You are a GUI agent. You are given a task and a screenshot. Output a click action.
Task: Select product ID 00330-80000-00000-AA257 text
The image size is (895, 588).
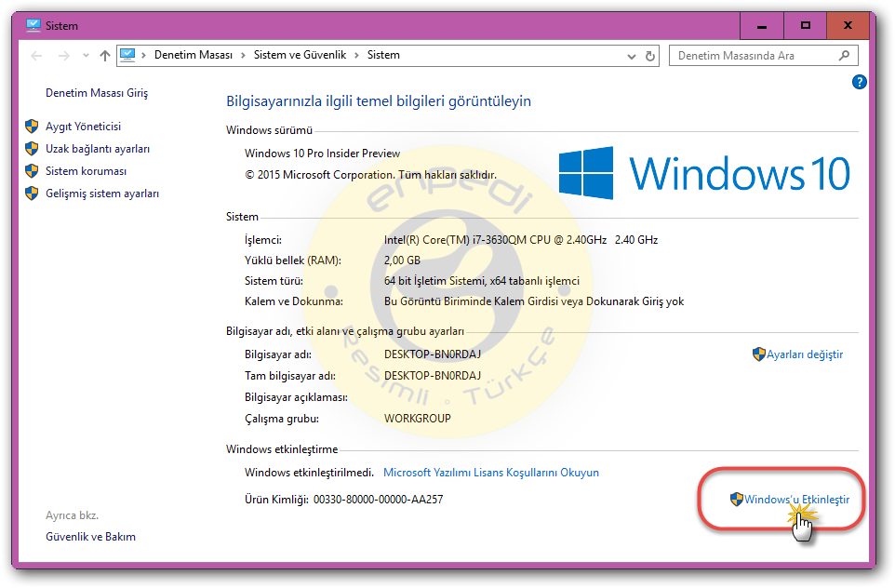click(378, 500)
